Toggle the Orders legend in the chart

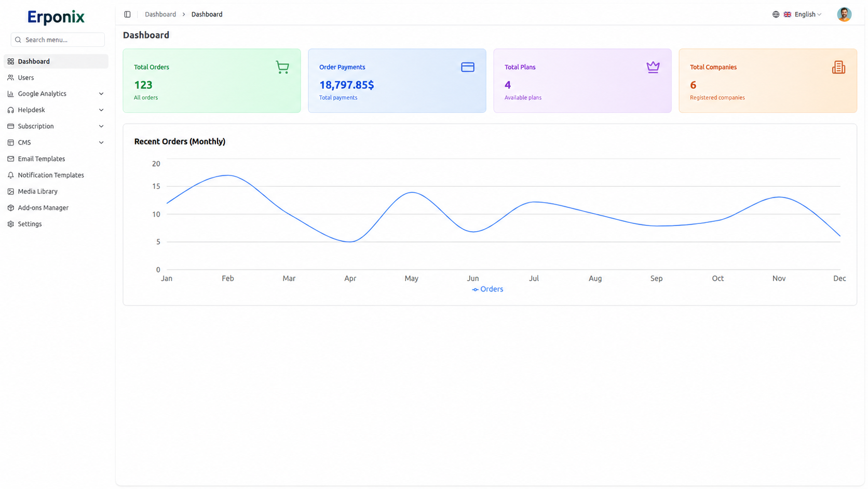pos(487,289)
